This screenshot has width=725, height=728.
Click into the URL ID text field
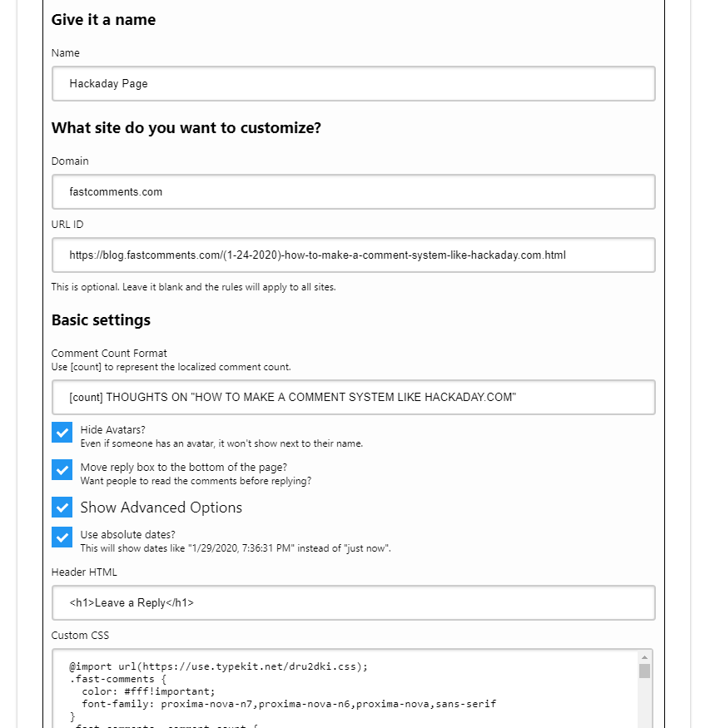point(353,255)
